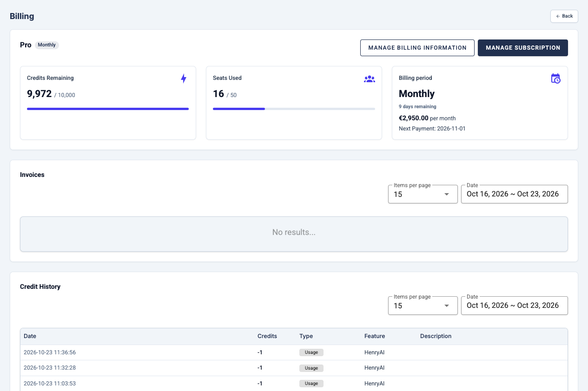Click the Usage tag in the 11:32:28 row
Image resolution: width=588 pixels, height=391 pixels.
[x=311, y=368]
